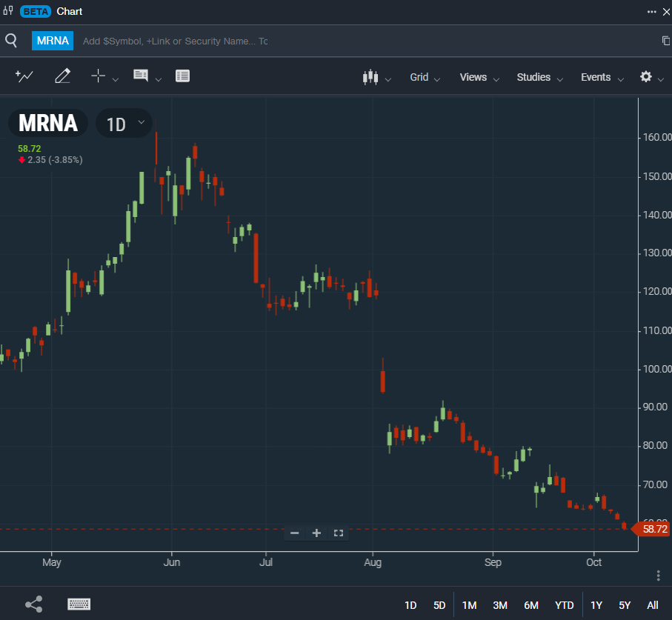Click the 100.00 price axis label
Viewport: 672px width, 620px height.
[x=656, y=369]
